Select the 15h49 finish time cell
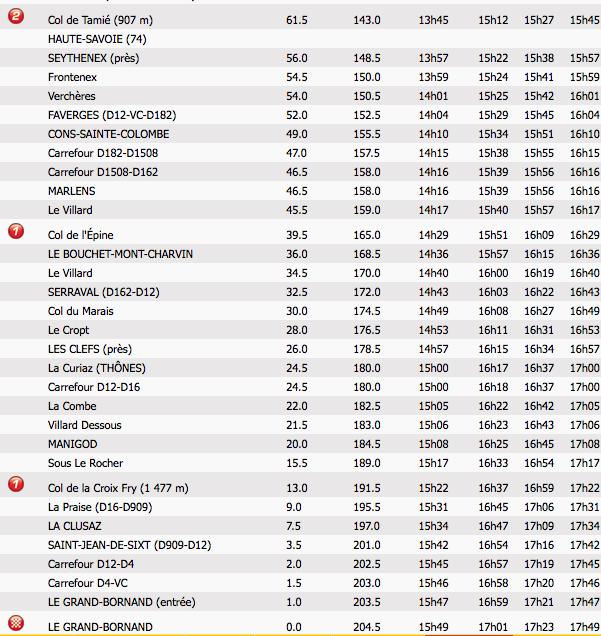The image size is (601, 636). [434, 627]
